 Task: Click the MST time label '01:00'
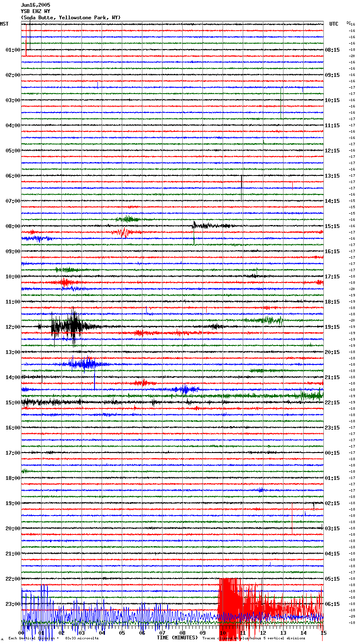click(x=13, y=50)
